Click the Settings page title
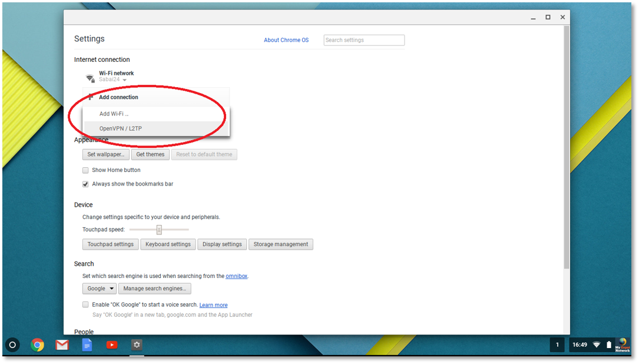The height and width of the screenshot is (364, 639). tap(90, 39)
